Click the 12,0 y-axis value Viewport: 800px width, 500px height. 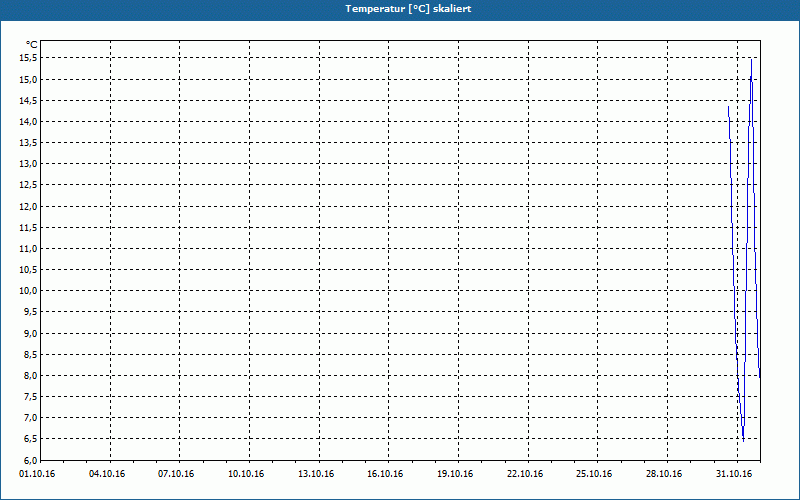[29, 207]
